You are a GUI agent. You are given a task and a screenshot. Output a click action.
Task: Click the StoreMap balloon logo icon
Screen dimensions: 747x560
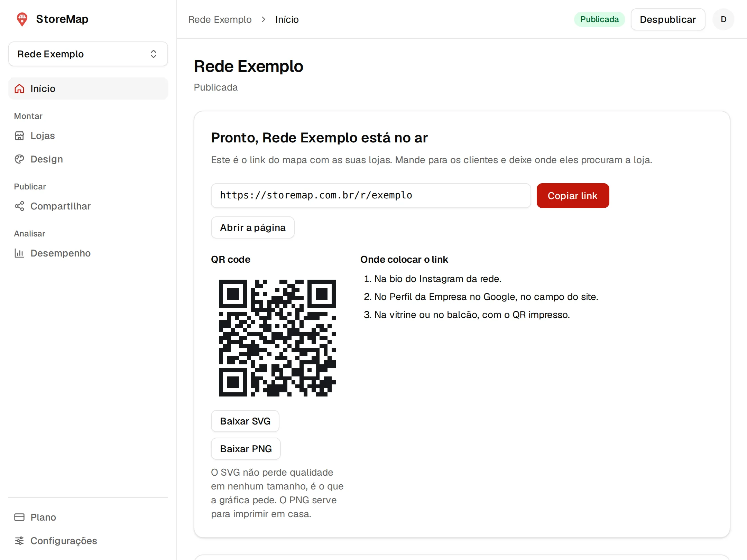click(x=22, y=19)
